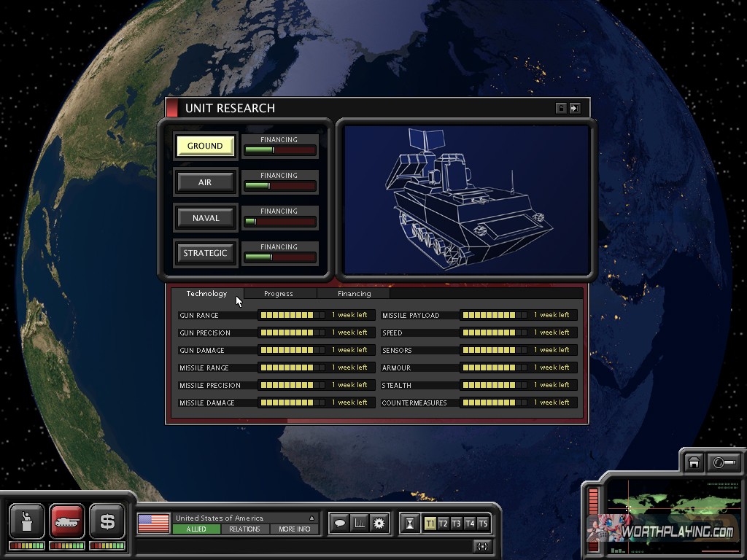Expand the United States of America country dropdown

click(311, 518)
